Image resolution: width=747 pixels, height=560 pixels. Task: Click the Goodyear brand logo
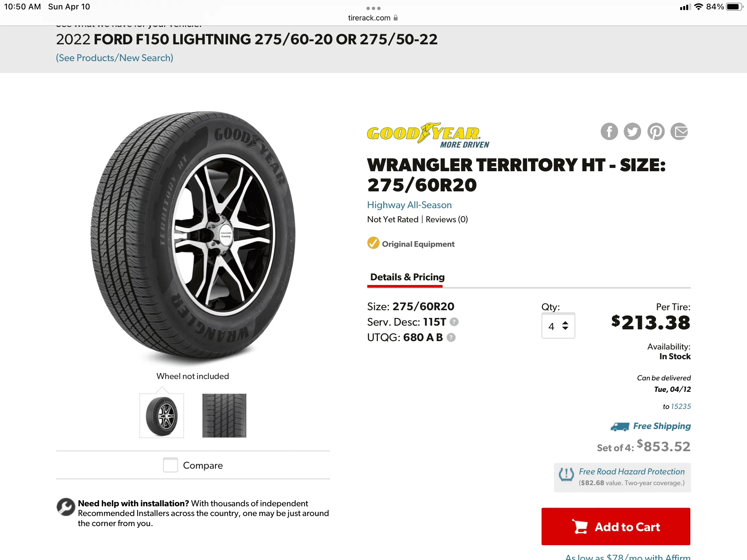tap(428, 135)
